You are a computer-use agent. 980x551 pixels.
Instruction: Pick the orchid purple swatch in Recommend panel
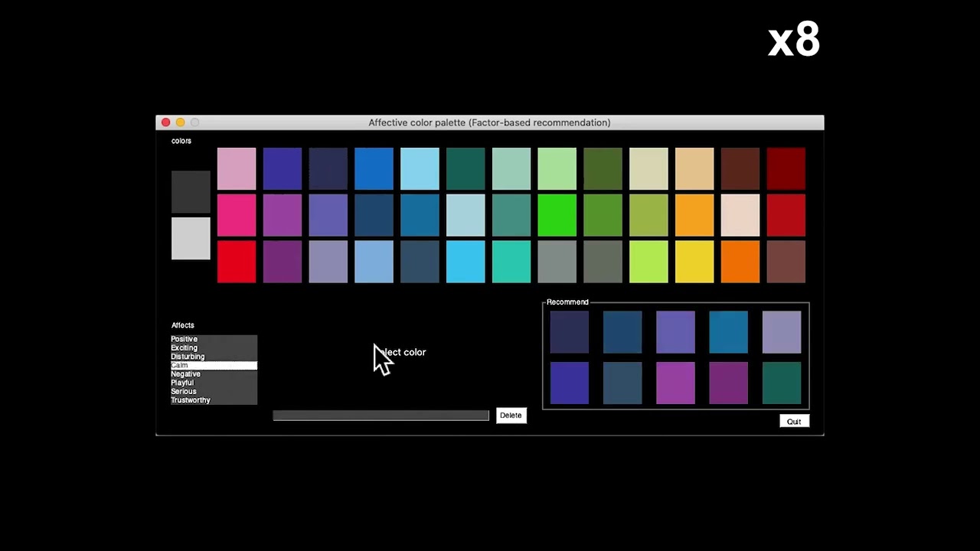(x=675, y=383)
